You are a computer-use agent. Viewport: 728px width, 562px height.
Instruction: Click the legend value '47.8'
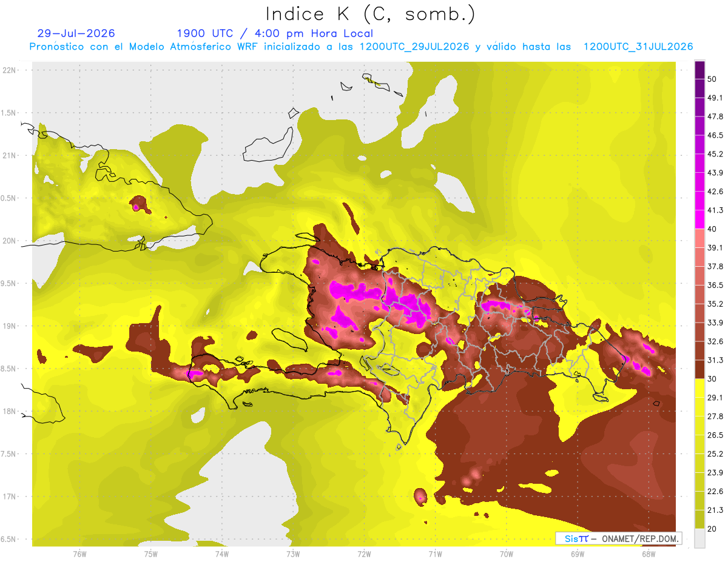pos(715,116)
